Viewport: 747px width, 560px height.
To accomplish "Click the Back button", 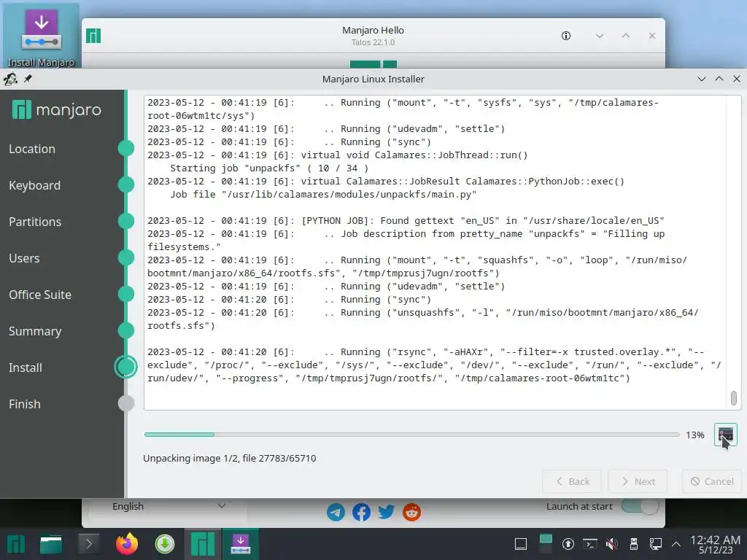I will coord(572,481).
